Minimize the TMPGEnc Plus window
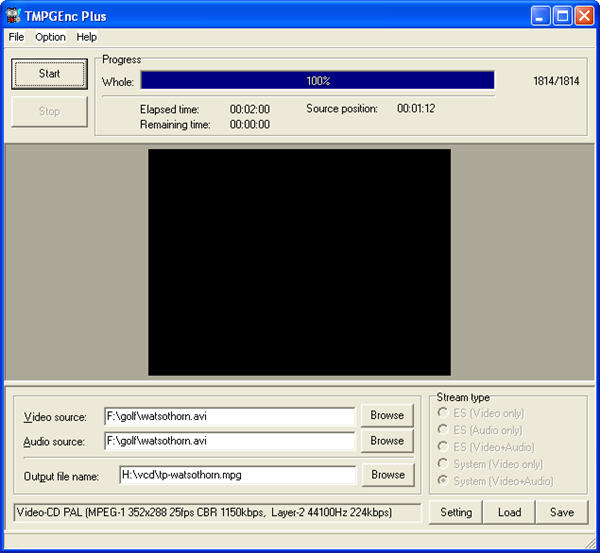This screenshot has height=553, width=600. pyautogui.click(x=540, y=16)
